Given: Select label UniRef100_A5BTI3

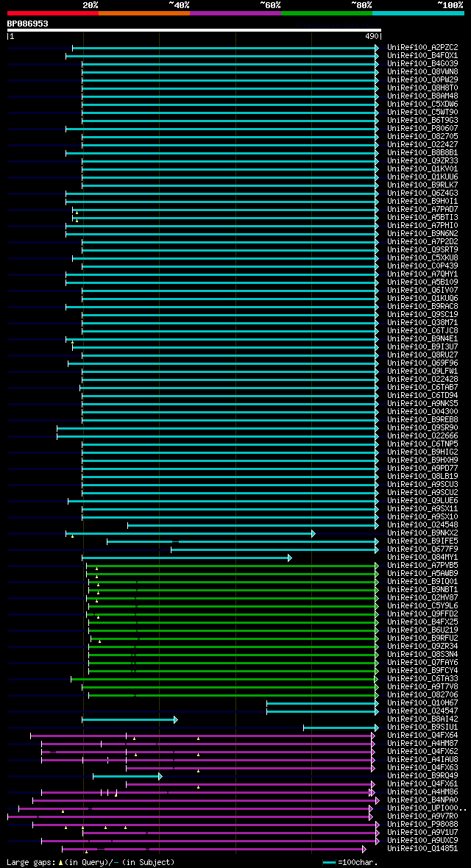Looking at the screenshot, I should (422, 218).
